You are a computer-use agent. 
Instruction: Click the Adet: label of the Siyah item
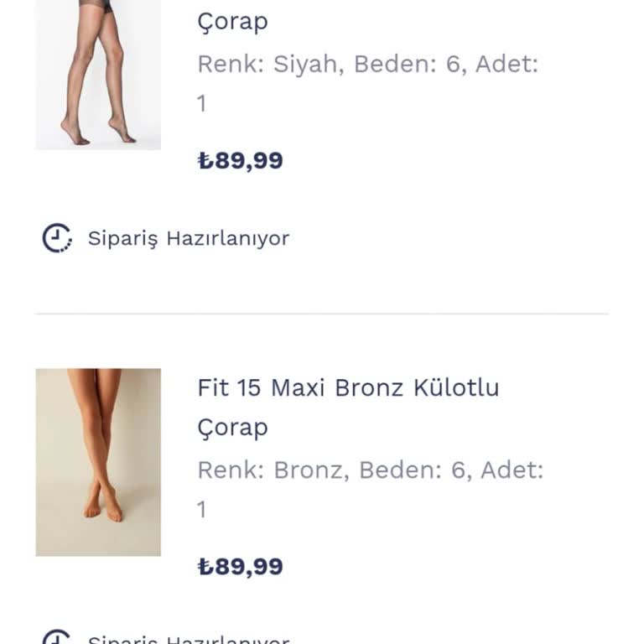point(506,65)
